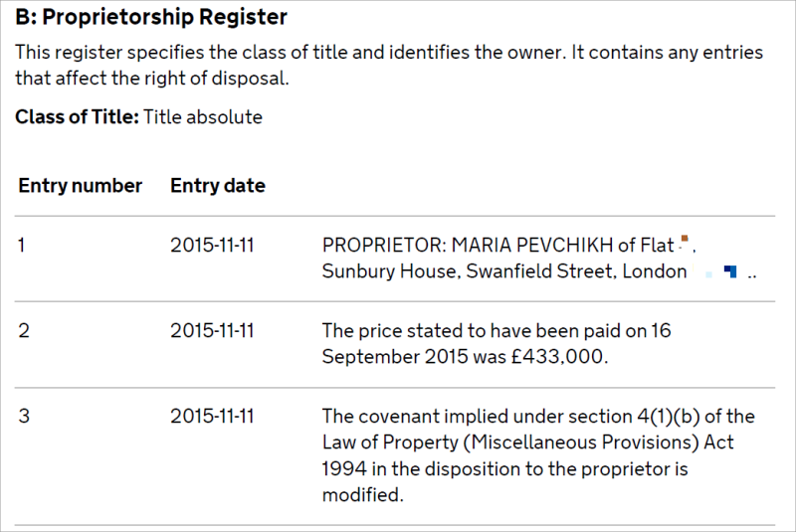The width and height of the screenshot is (796, 532).
Task: Click the small brown mark after 'Flat'
Action: coord(683,240)
